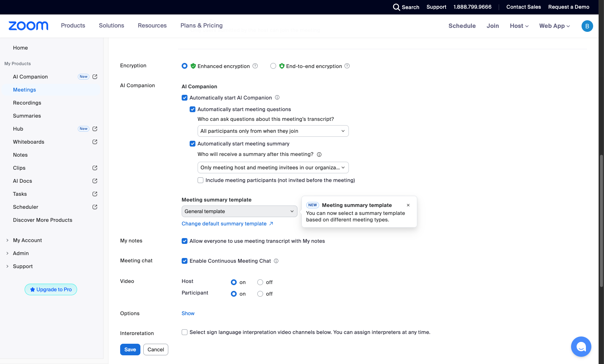Expand Web App menu in header

tap(554, 26)
